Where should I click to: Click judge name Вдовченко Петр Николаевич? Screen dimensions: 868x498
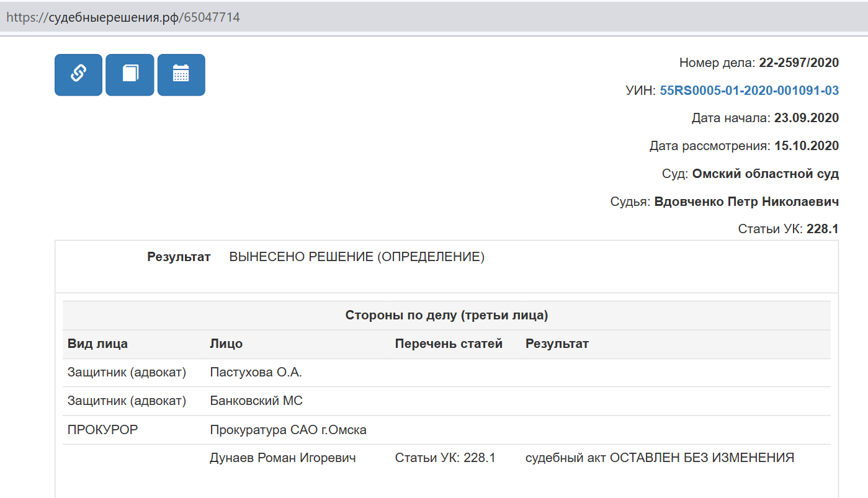[x=746, y=202]
